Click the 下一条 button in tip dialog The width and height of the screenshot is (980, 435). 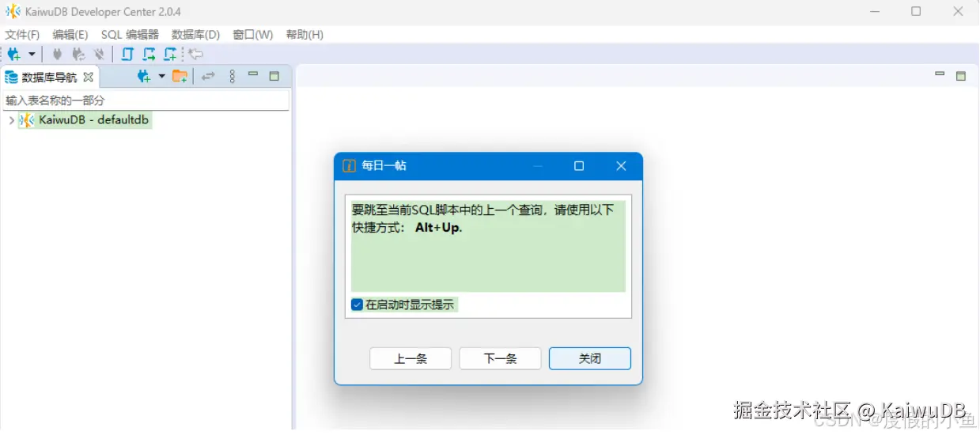500,358
